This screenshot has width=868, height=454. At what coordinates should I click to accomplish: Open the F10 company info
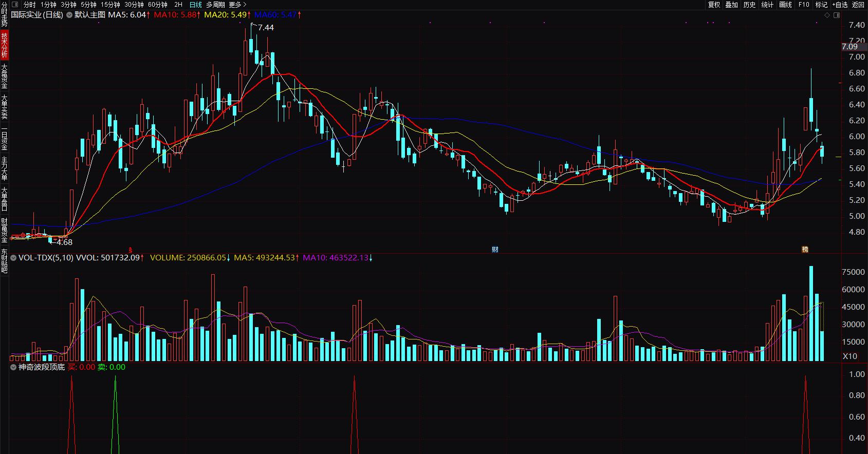tap(804, 5)
